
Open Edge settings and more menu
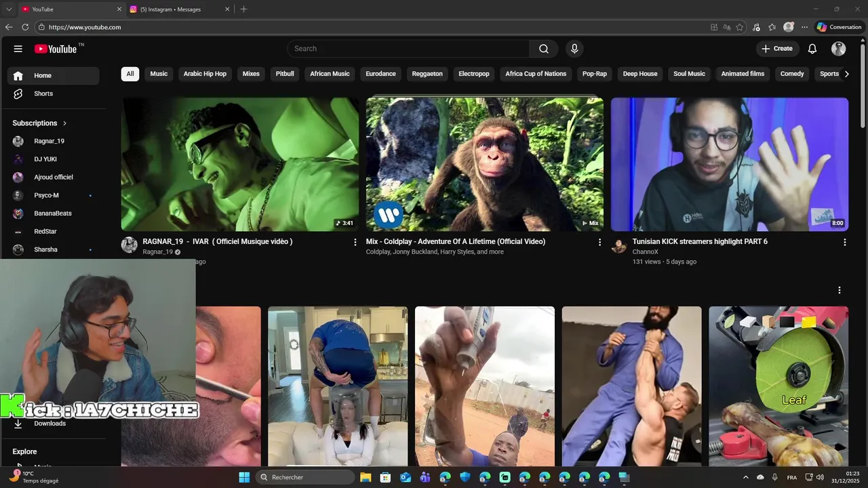[804, 27]
